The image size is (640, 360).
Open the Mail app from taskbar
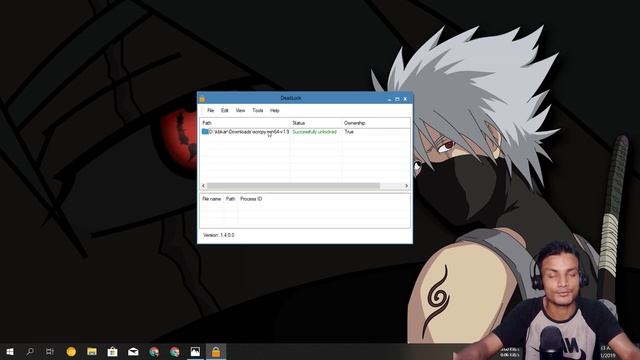[133, 351]
